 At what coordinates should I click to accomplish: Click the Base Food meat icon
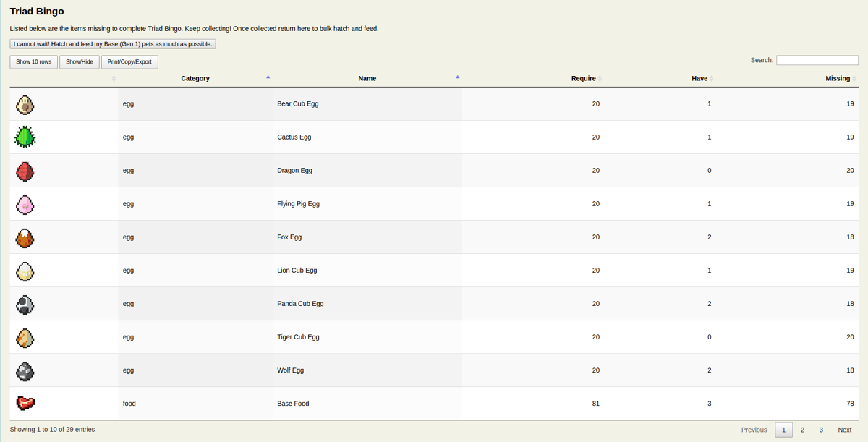coord(25,404)
